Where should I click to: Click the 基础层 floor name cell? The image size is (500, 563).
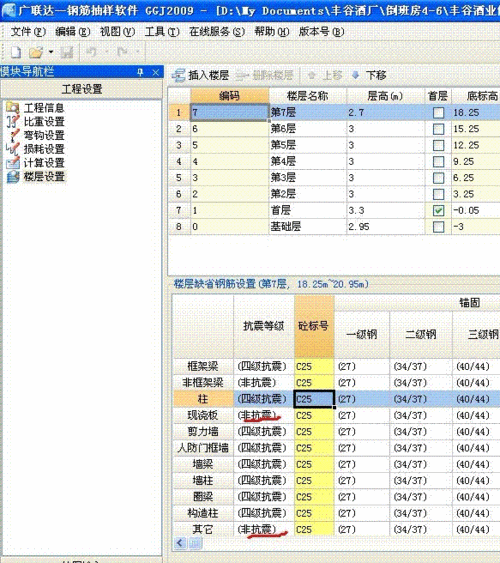click(x=308, y=227)
